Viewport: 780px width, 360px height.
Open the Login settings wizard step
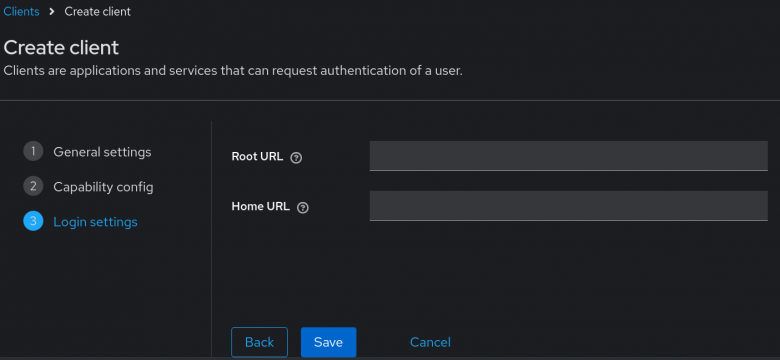[x=95, y=222]
